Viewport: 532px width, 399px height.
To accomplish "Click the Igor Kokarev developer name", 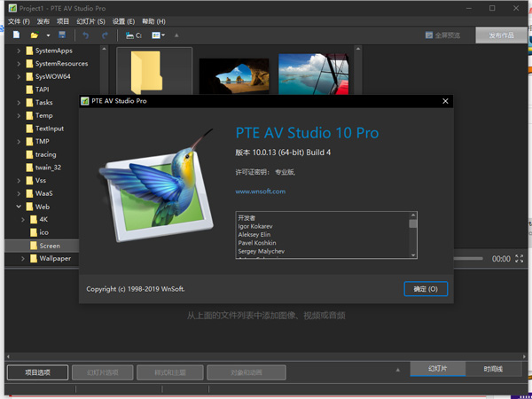I will [255, 226].
